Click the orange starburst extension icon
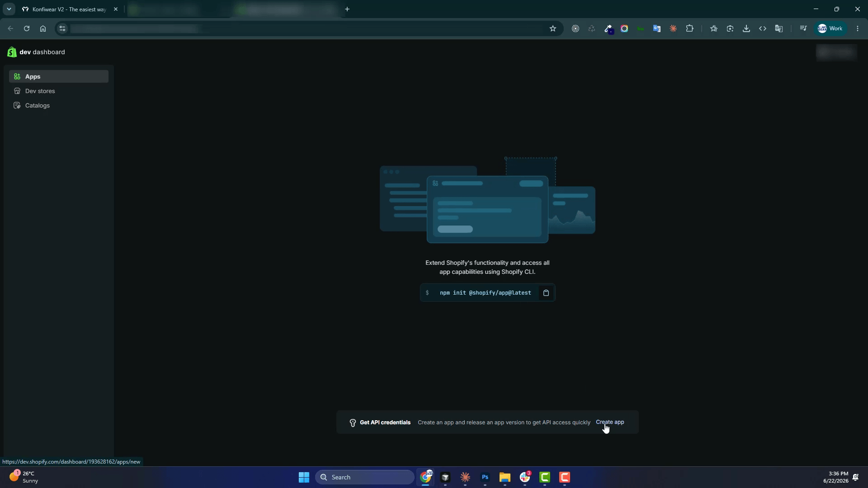Viewport: 868px width, 488px height. (x=673, y=28)
